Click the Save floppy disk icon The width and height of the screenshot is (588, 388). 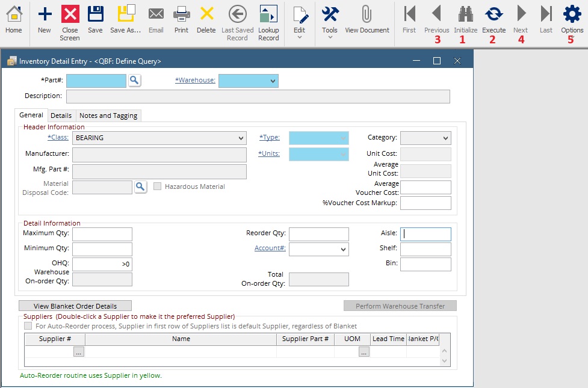95,14
